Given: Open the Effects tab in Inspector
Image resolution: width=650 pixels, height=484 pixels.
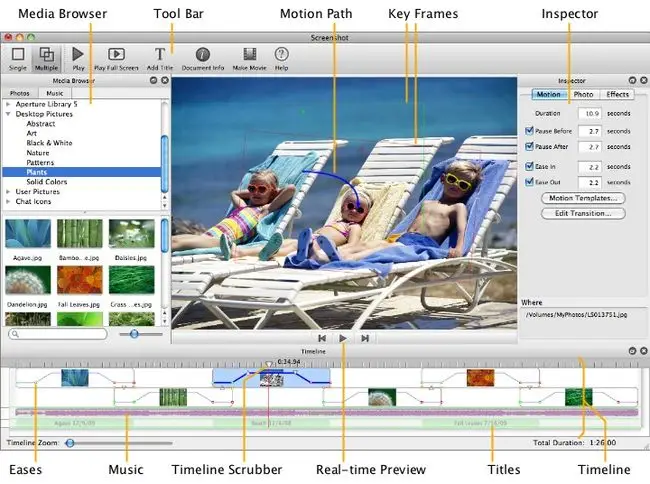Looking at the screenshot, I should click(617, 94).
